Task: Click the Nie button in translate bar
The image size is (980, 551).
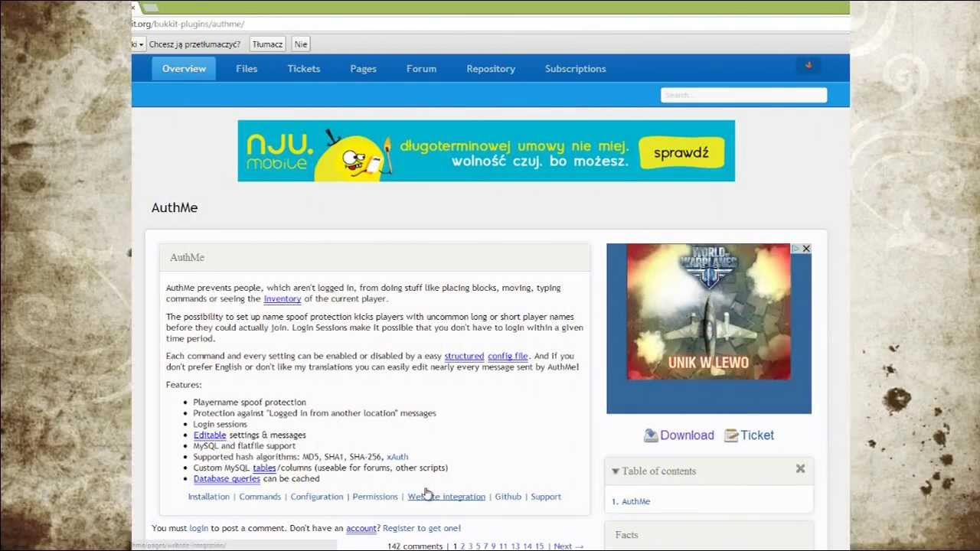Action: coord(301,44)
